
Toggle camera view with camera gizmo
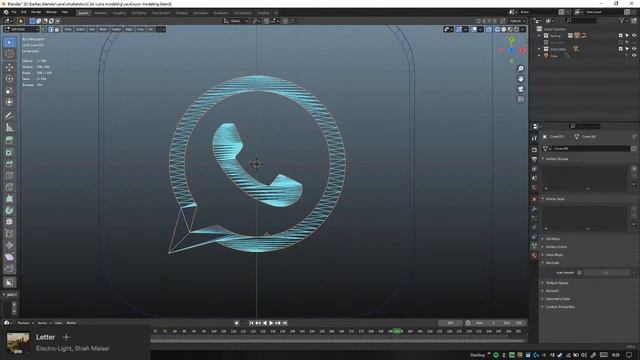tap(520, 89)
